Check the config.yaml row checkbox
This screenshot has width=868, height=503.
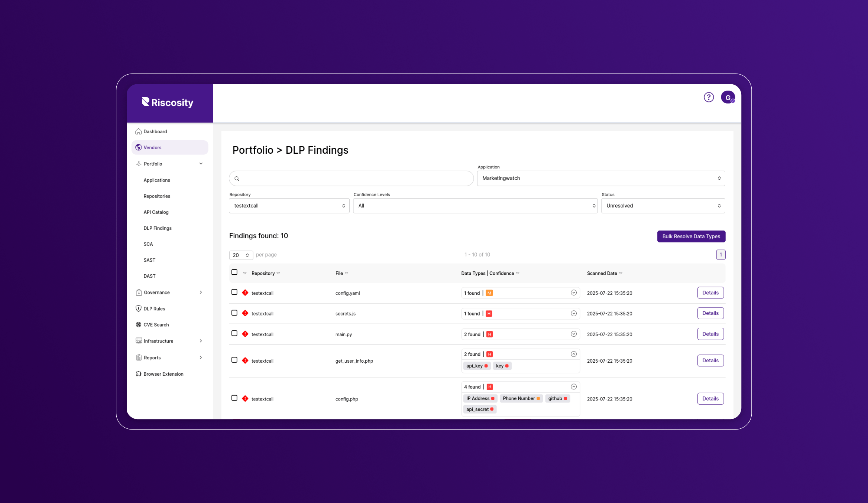click(x=234, y=292)
